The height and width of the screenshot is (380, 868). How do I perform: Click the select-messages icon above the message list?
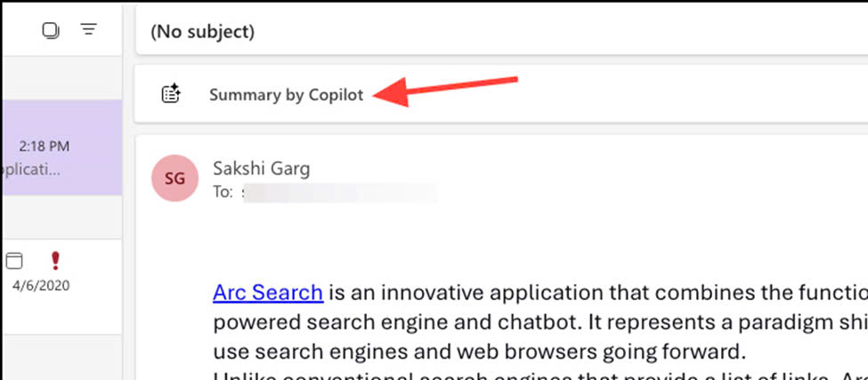(51, 30)
